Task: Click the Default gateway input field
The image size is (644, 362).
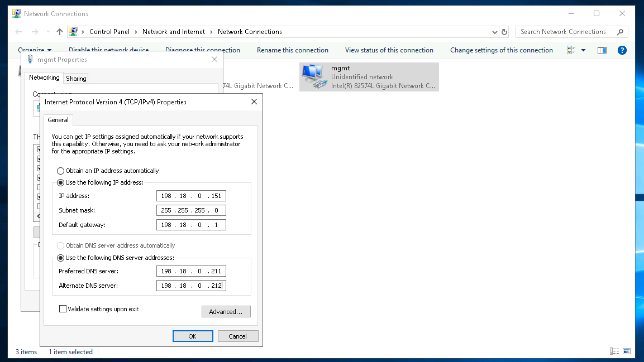Action: 191,225
